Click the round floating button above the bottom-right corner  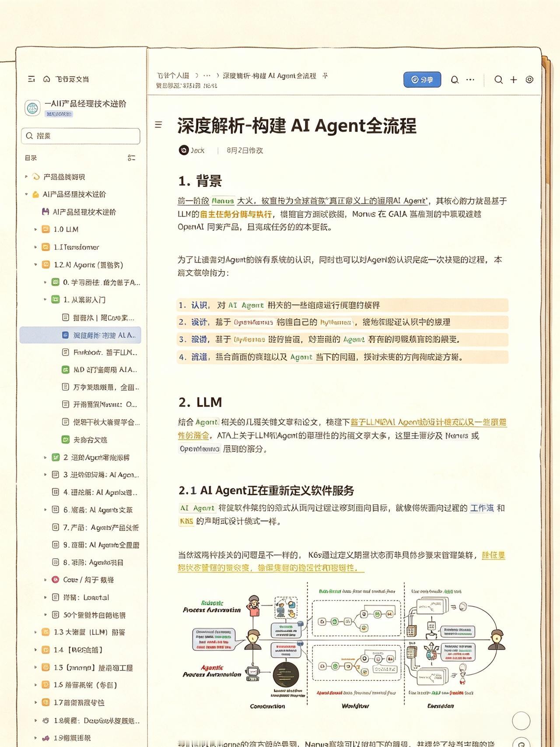tap(521, 720)
